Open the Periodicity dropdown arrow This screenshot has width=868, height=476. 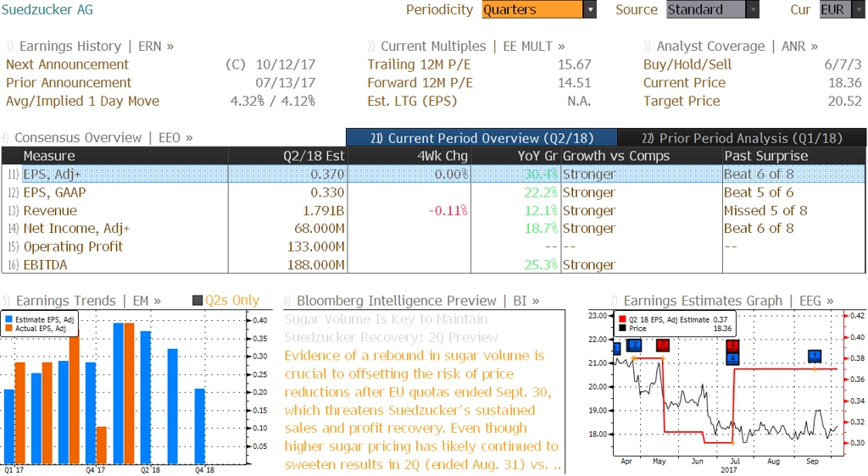pyautogui.click(x=590, y=9)
